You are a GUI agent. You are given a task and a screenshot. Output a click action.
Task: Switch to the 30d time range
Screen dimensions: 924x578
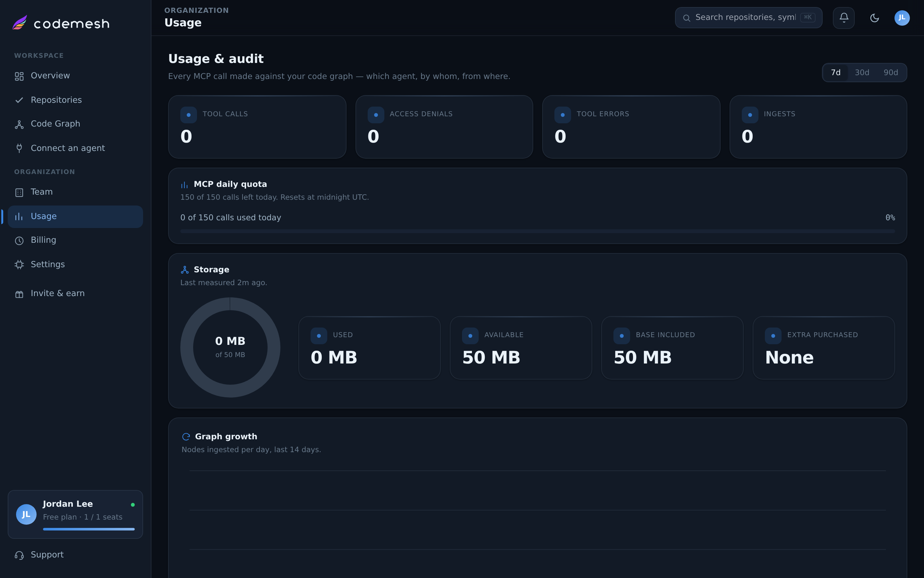862,73
